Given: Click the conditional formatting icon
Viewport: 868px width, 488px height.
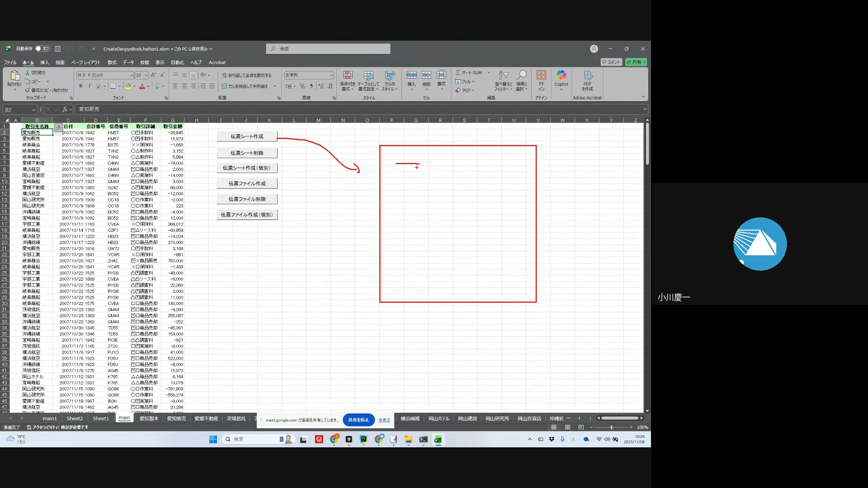Looking at the screenshot, I should [348, 75].
